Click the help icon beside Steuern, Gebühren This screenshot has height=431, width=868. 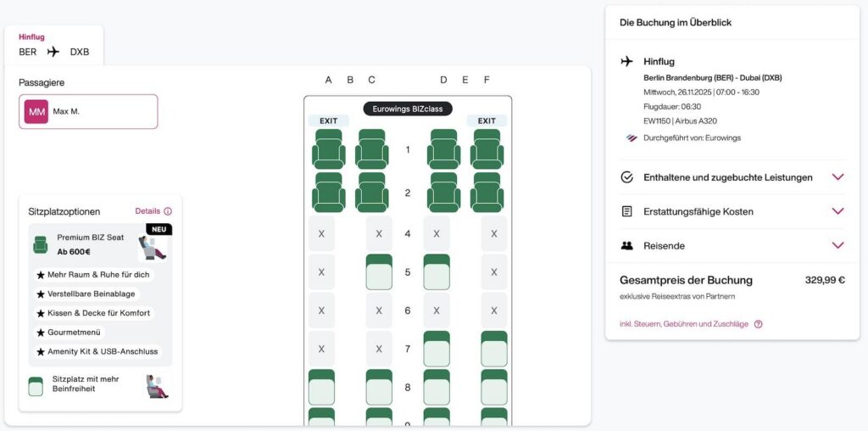coord(759,324)
